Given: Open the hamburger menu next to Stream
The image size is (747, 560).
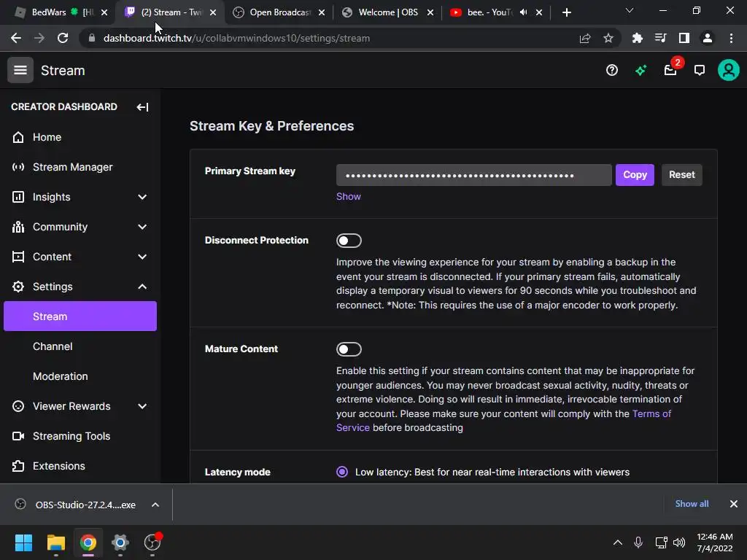Looking at the screenshot, I should tap(20, 71).
